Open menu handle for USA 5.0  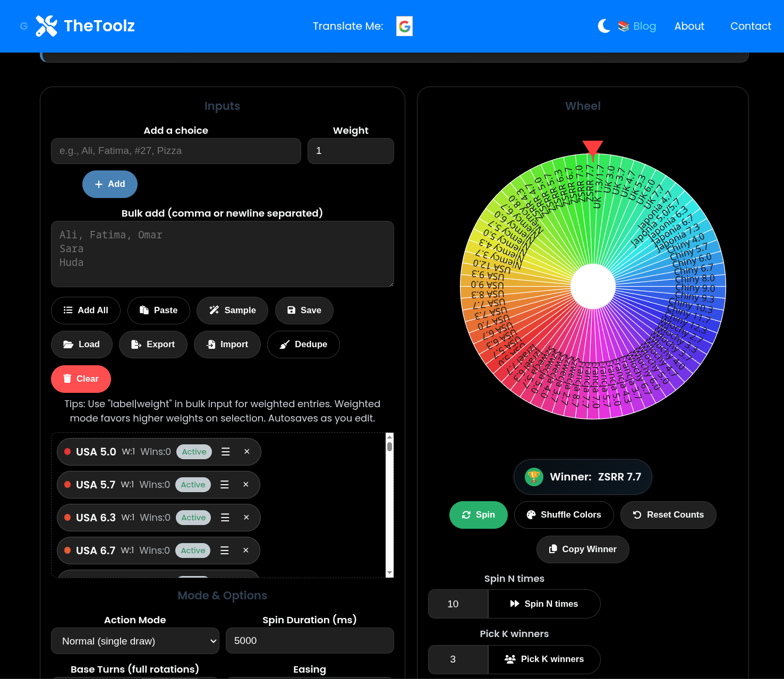click(x=226, y=452)
